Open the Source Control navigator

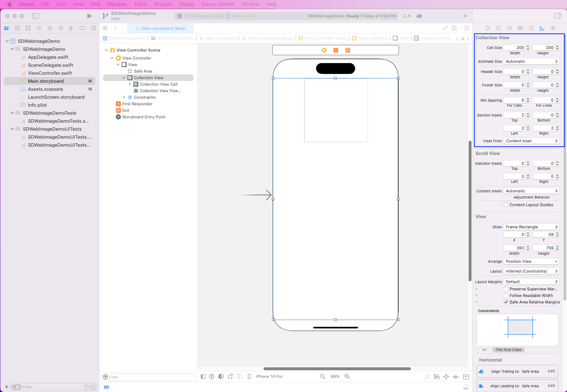[17, 28]
